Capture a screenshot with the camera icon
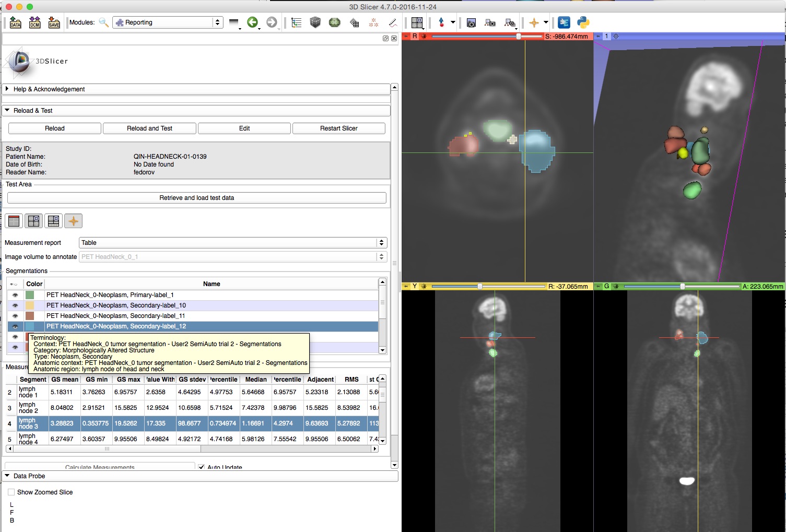Image resolution: width=786 pixels, height=532 pixels. [x=471, y=23]
